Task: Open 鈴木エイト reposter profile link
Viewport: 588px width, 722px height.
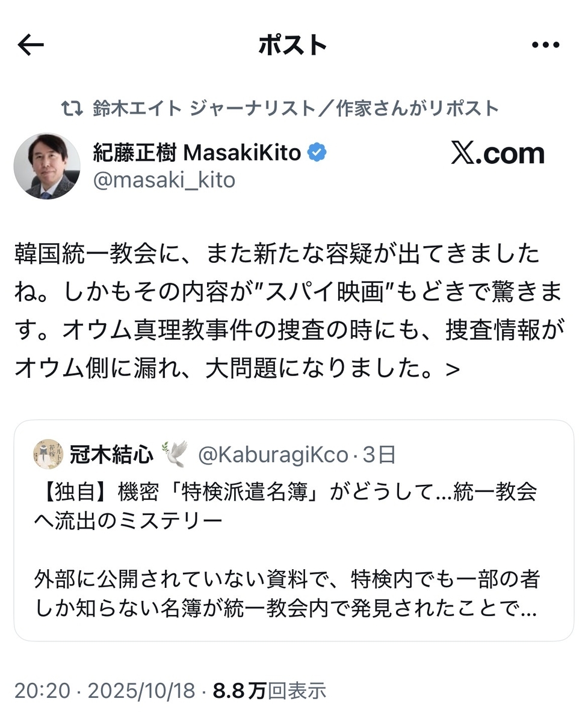Action: 296,108
